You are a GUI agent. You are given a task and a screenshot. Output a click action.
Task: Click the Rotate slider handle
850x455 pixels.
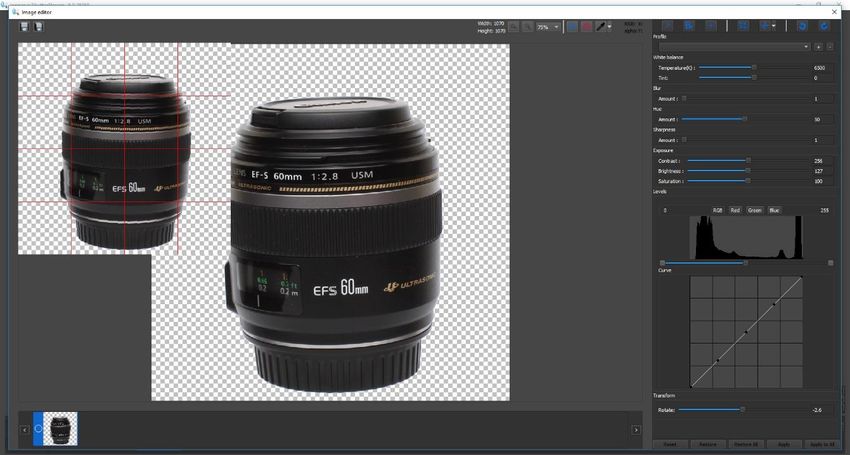coord(742,410)
